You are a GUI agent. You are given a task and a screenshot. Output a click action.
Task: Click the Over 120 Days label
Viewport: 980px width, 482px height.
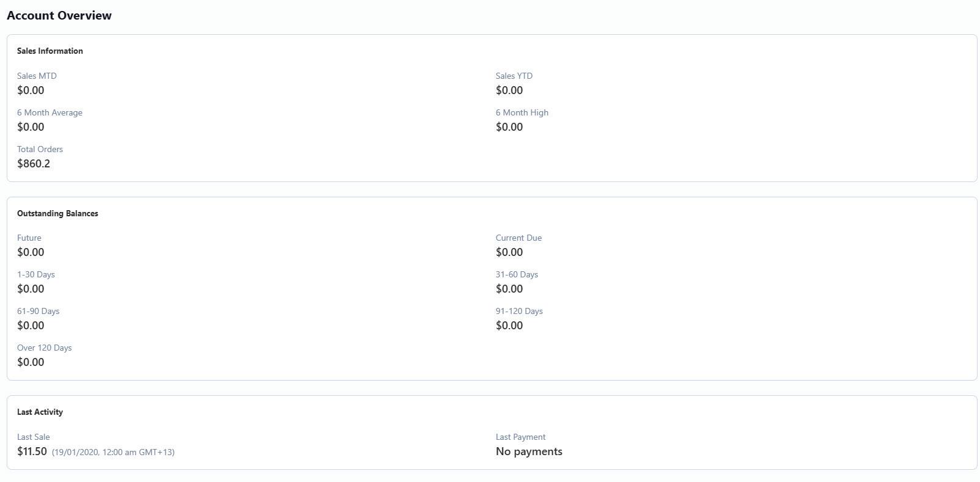click(44, 348)
